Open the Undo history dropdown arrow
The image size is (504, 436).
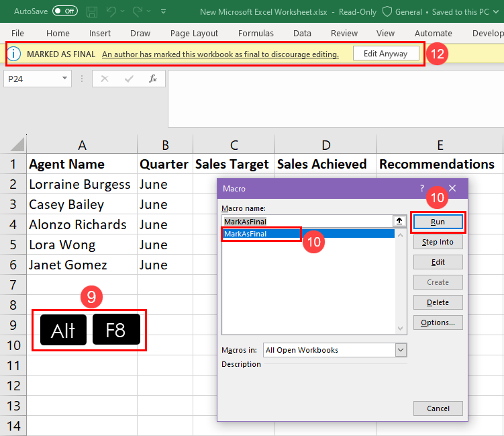[122, 11]
